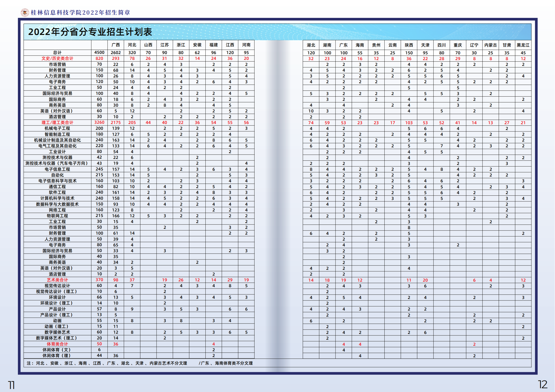
Task: Click the 艺术类合计 red row label
Action: pyautogui.click(x=57, y=280)
